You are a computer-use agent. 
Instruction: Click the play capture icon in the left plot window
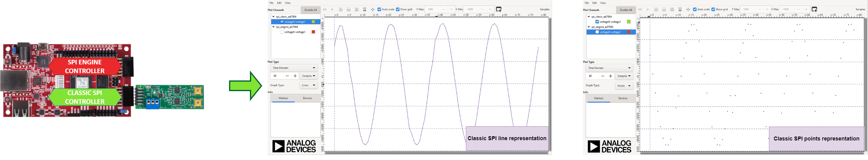[x=332, y=9]
